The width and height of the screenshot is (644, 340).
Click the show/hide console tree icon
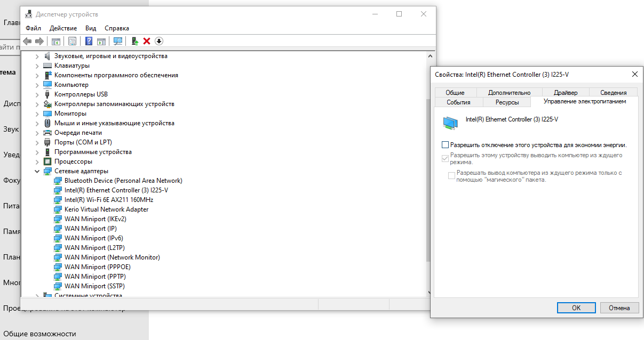click(55, 41)
